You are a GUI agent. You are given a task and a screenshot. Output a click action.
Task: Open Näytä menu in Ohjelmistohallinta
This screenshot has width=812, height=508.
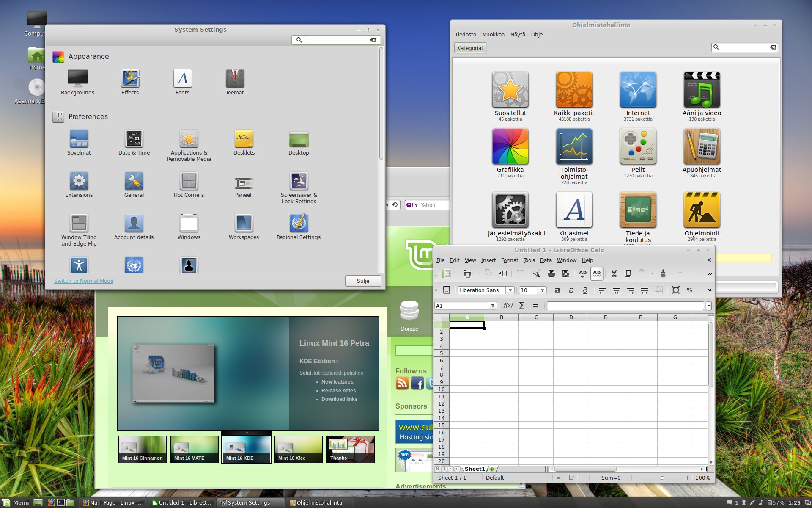pos(518,34)
